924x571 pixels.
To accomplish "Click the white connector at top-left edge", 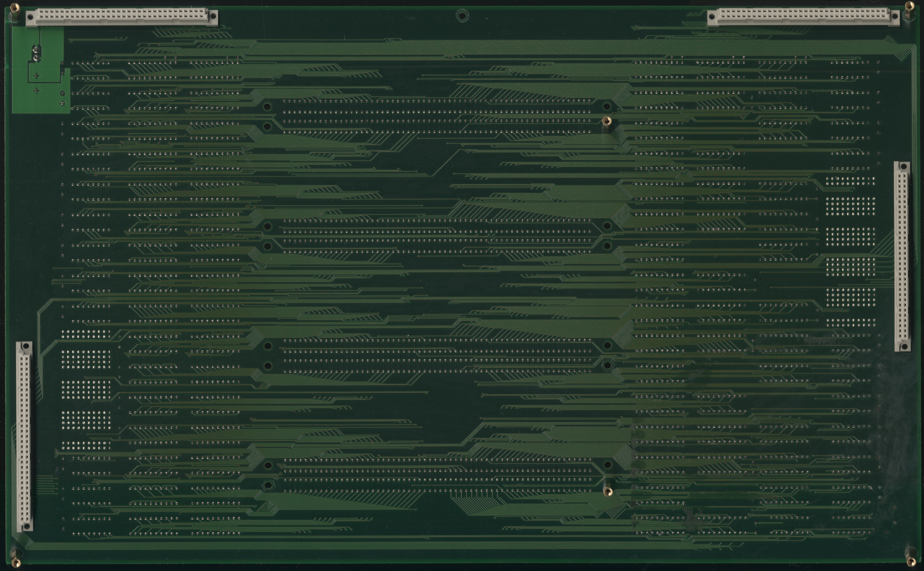I will 122,17.
